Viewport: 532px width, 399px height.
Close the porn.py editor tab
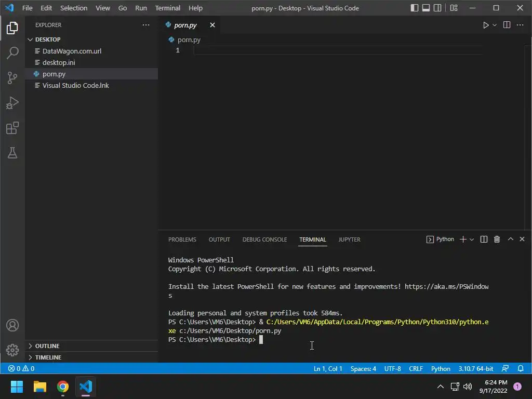click(x=212, y=25)
